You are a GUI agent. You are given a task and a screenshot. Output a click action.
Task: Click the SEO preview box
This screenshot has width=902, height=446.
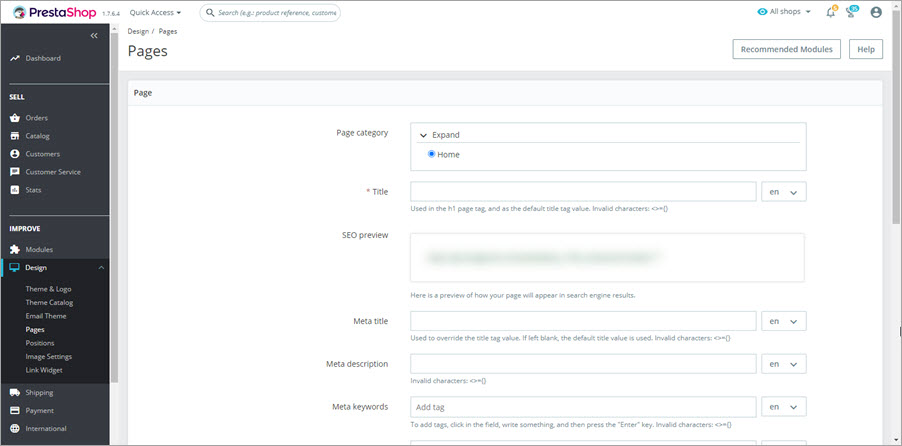(607, 257)
